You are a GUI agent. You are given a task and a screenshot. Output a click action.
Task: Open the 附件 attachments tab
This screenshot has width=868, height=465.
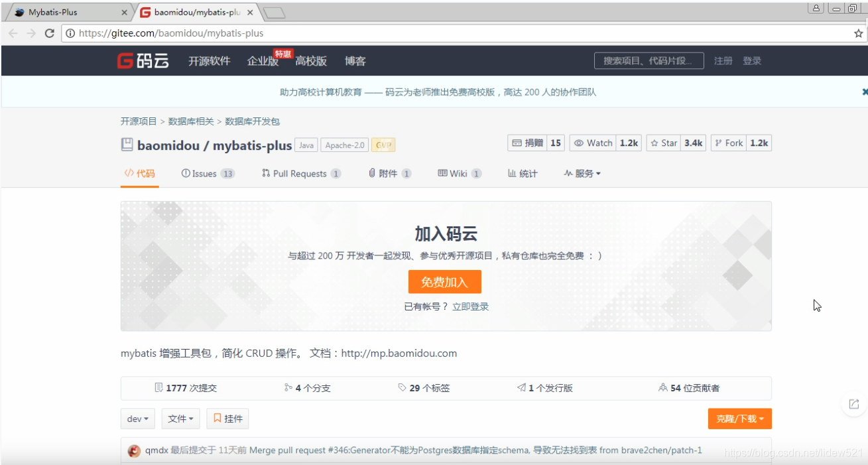(x=390, y=173)
